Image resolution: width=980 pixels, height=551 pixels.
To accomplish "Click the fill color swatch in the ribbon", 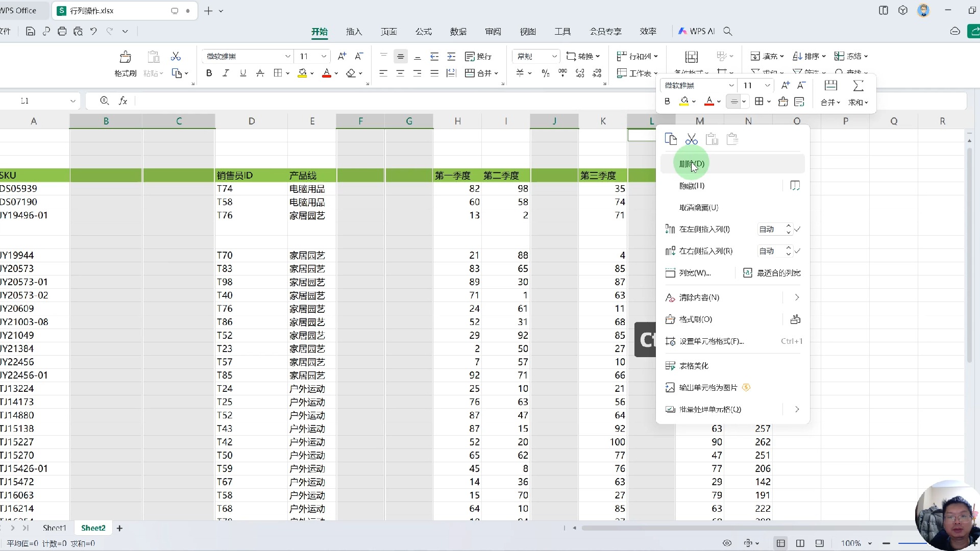I will pos(302,73).
